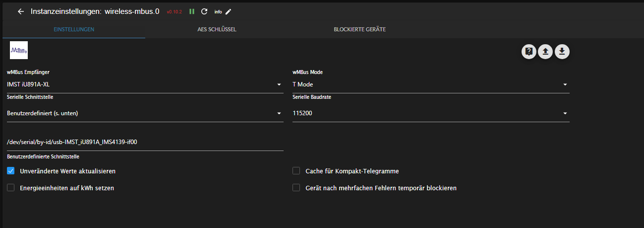The width and height of the screenshot is (644, 228).
Task: Enable 'Energieeinheiten auf kWh setzen'
Action: (x=11, y=188)
